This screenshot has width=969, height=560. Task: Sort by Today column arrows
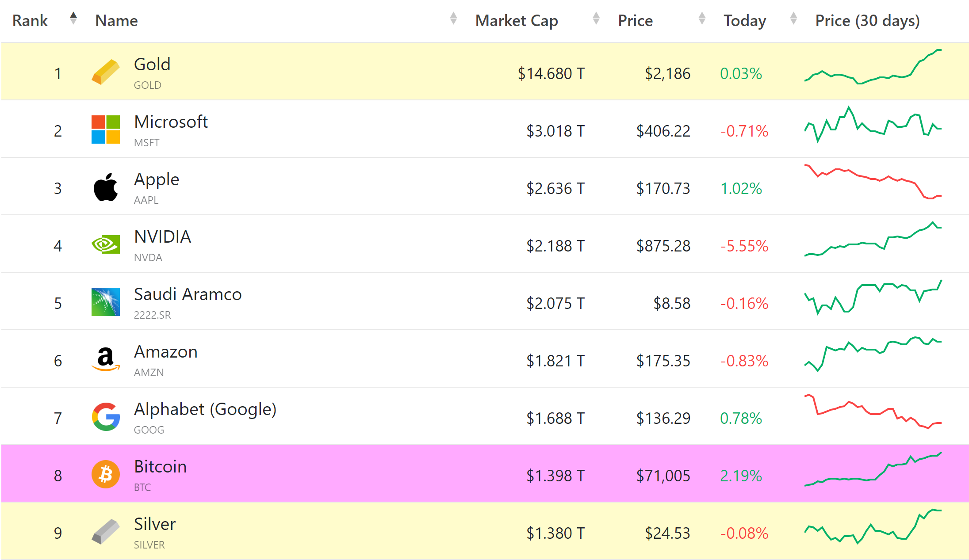coord(793,19)
